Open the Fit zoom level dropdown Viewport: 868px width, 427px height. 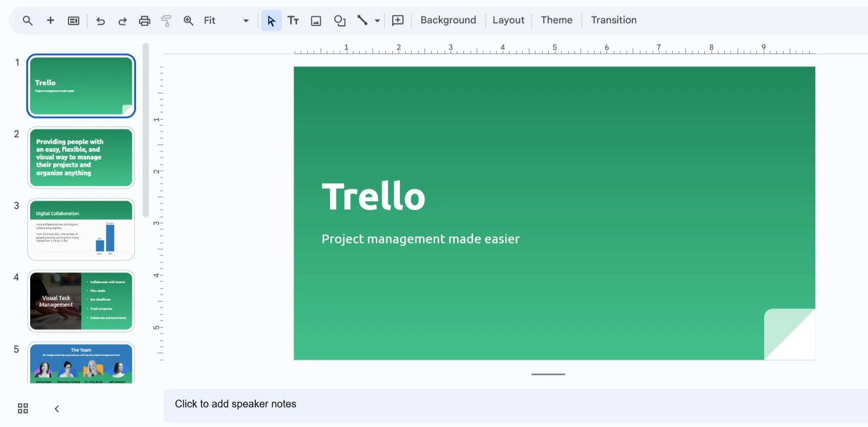click(226, 20)
